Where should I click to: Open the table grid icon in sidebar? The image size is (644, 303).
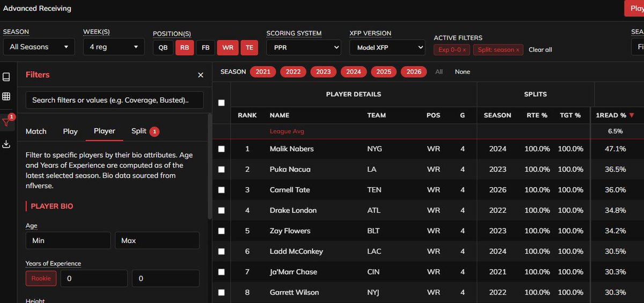6,97
